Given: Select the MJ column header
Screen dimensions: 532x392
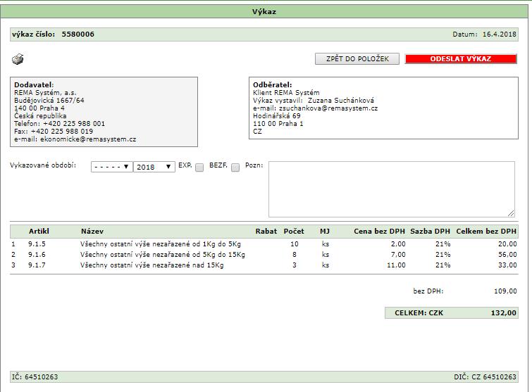Looking at the screenshot, I should tap(325, 231).
